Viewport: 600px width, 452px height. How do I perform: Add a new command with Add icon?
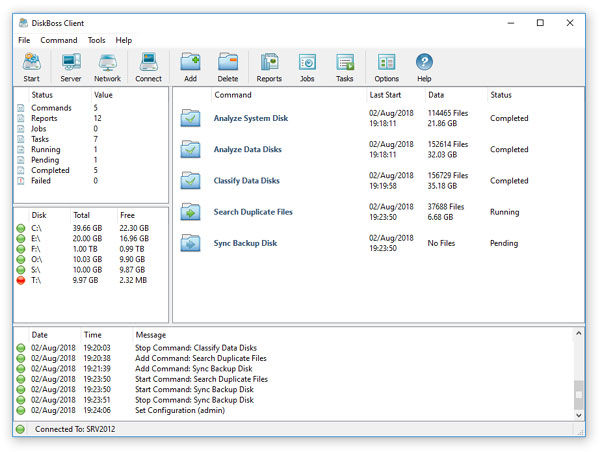tap(190, 67)
